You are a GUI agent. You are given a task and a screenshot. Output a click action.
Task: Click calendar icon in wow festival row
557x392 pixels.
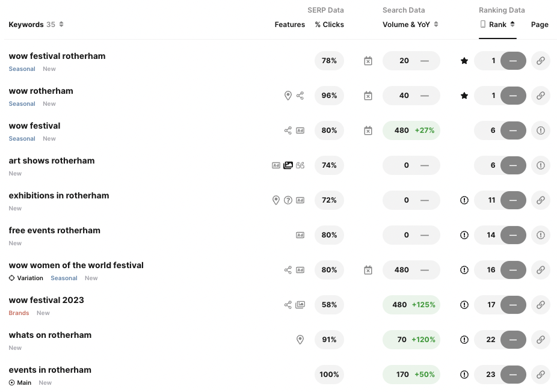(x=368, y=130)
